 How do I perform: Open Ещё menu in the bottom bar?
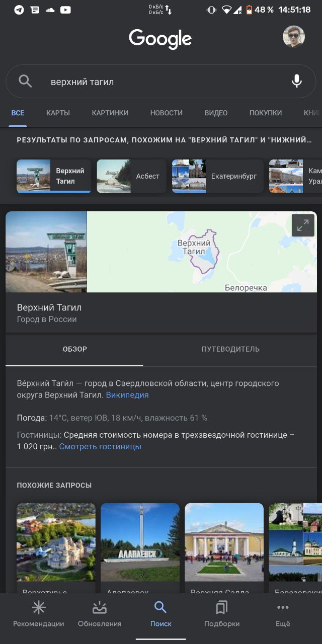point(283,614)
